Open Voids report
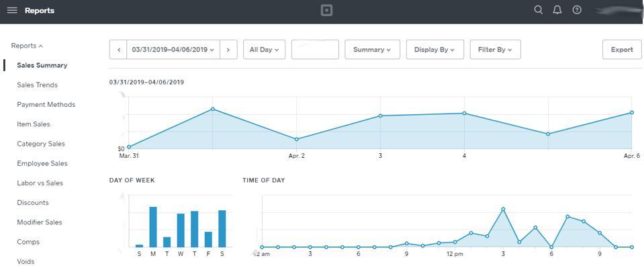 tap(26, 261)
